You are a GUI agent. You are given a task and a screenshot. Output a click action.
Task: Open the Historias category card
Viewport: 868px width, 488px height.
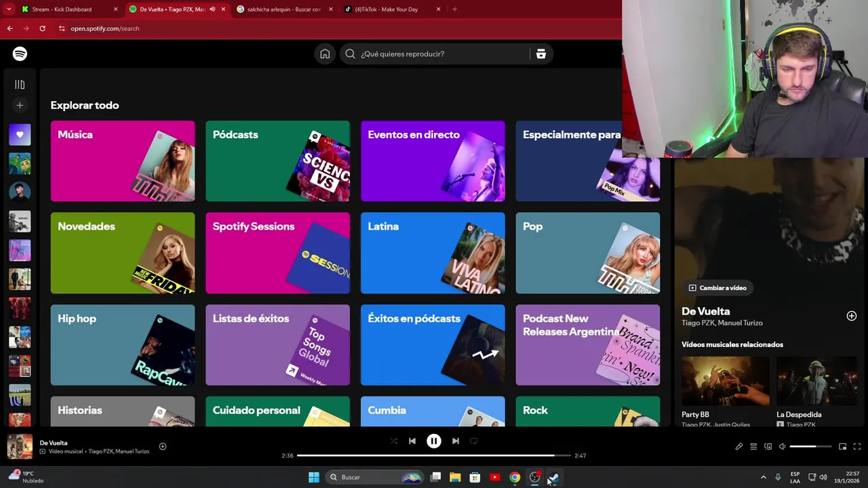(x=123, y=411)
